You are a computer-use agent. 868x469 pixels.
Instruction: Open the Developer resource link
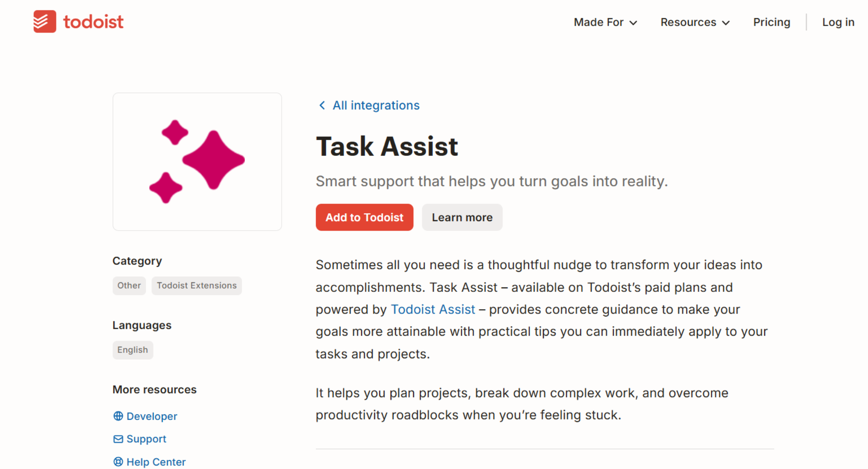pyautogui.click(x=151, y=416)
